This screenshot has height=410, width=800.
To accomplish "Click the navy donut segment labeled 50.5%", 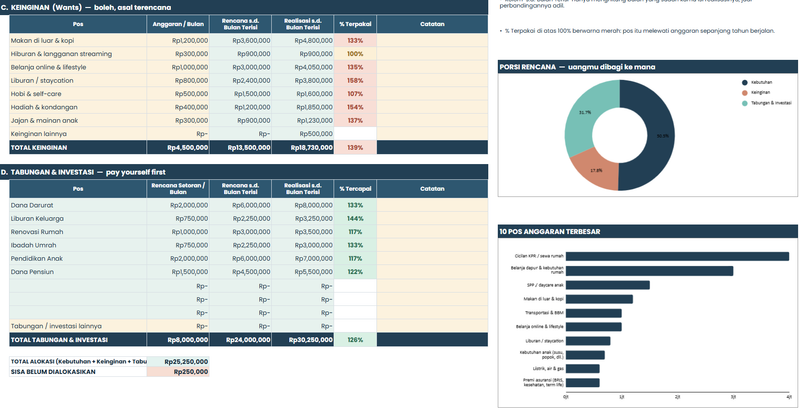I will 662,136.
